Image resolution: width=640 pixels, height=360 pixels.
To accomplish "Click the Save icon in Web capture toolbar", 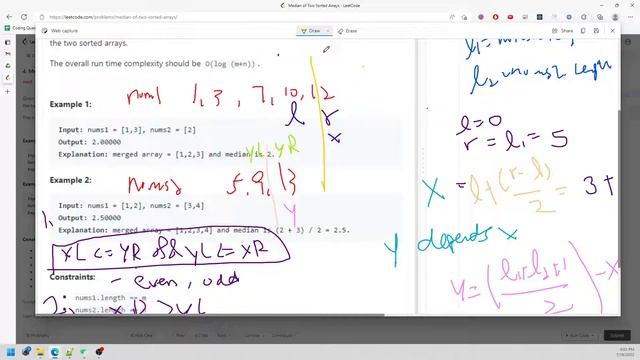I will pos(596,31).
